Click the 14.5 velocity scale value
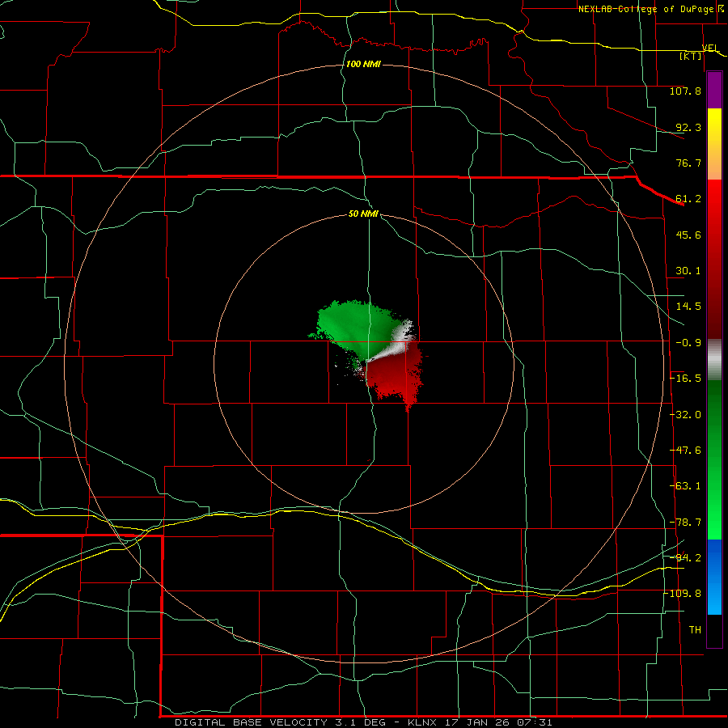The image size is (728, 728). pos(688,307)
